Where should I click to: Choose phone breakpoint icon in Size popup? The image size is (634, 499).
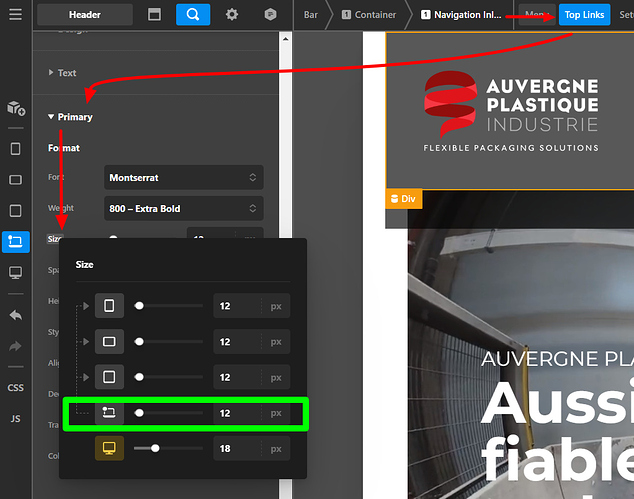(x=109, y=306)
